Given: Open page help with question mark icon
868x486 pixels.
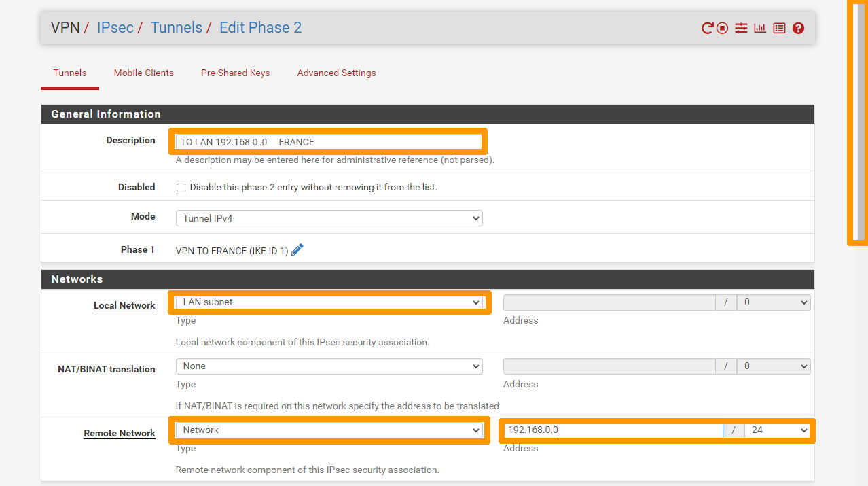Looking at the screenshot, I should click(x=797, y=29).
